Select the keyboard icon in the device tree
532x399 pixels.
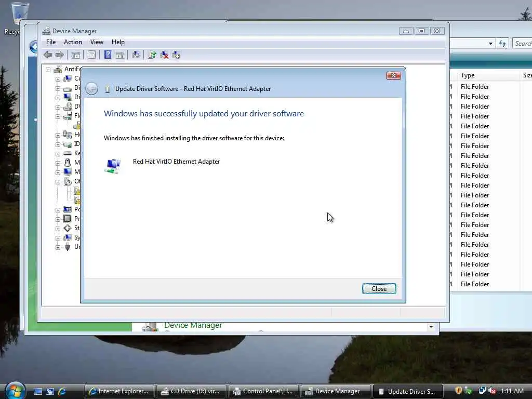(68, 153)
